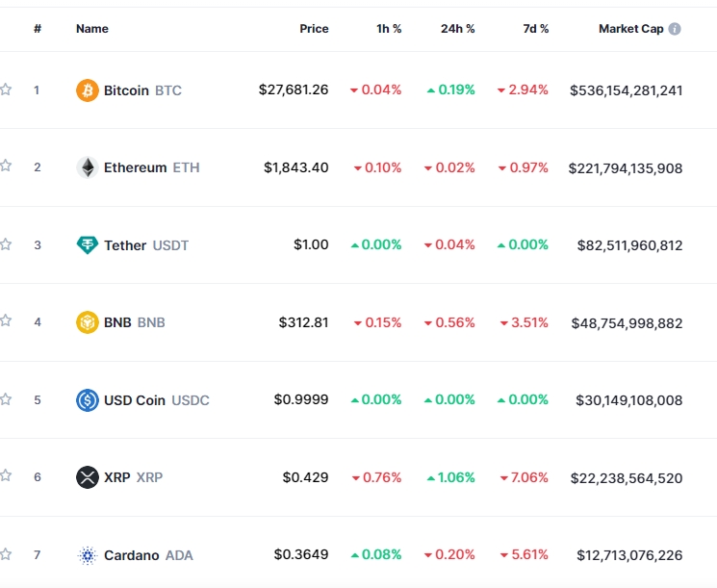Sort by the 1h % column header
717x588 pixels.
(x=389, y=29)
